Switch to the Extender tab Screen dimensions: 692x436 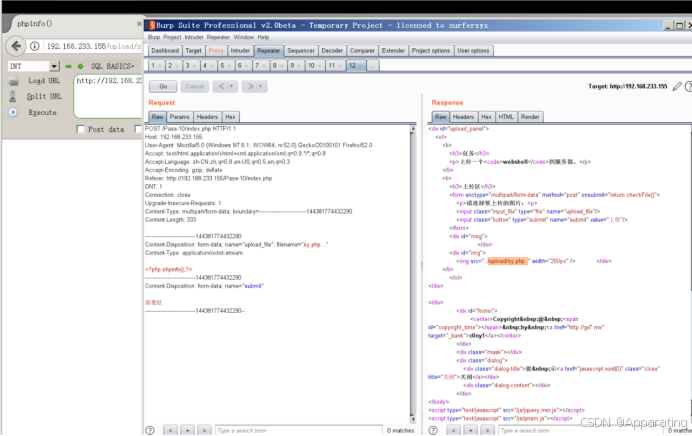click(393, 51)
